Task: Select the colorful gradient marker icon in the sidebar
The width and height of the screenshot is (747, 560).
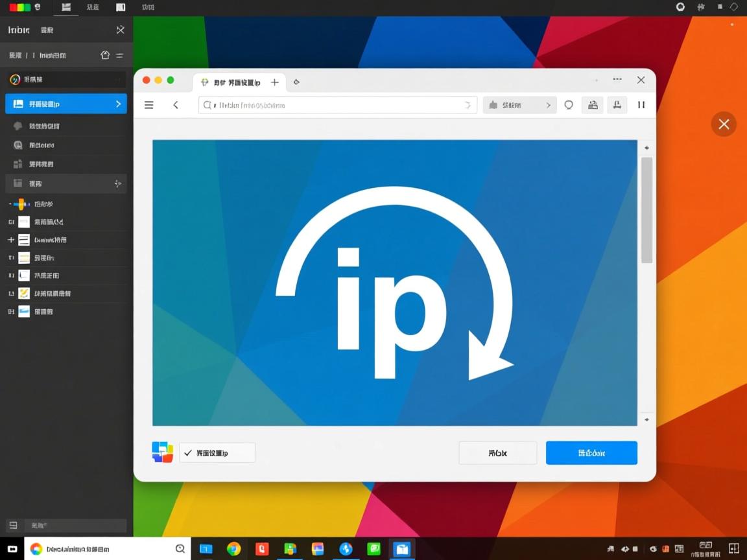Action: click(x=21, y=204)
